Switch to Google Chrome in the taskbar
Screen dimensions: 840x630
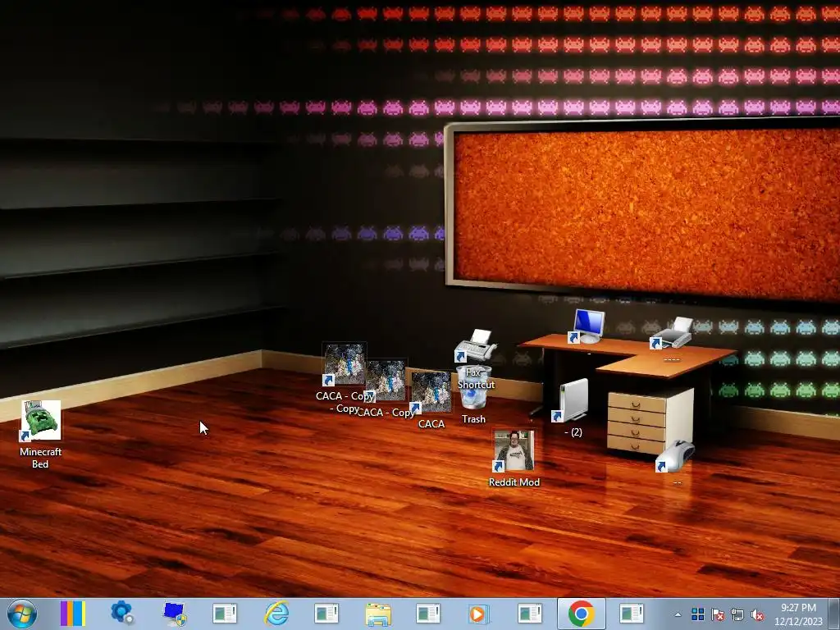pyautogui.click(x=582, y=614)
